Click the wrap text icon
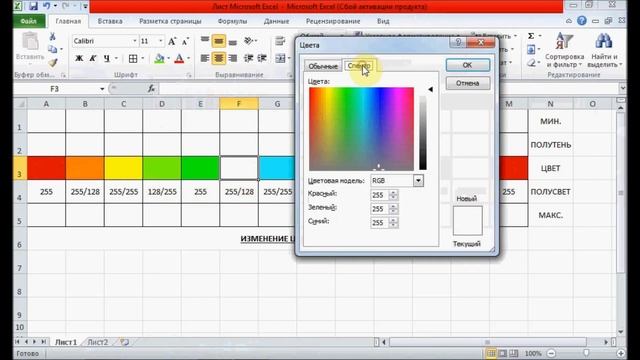 tap(280, 41)
